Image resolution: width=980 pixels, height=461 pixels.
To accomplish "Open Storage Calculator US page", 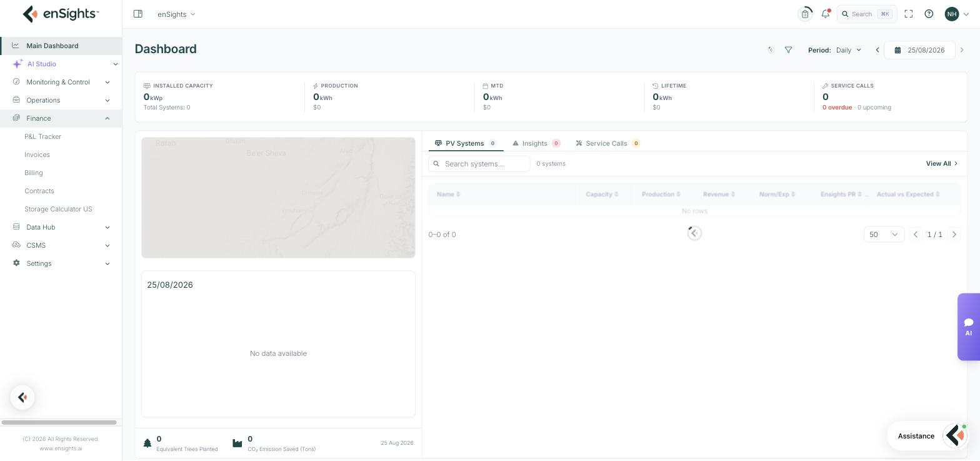I will click(58, 209).
